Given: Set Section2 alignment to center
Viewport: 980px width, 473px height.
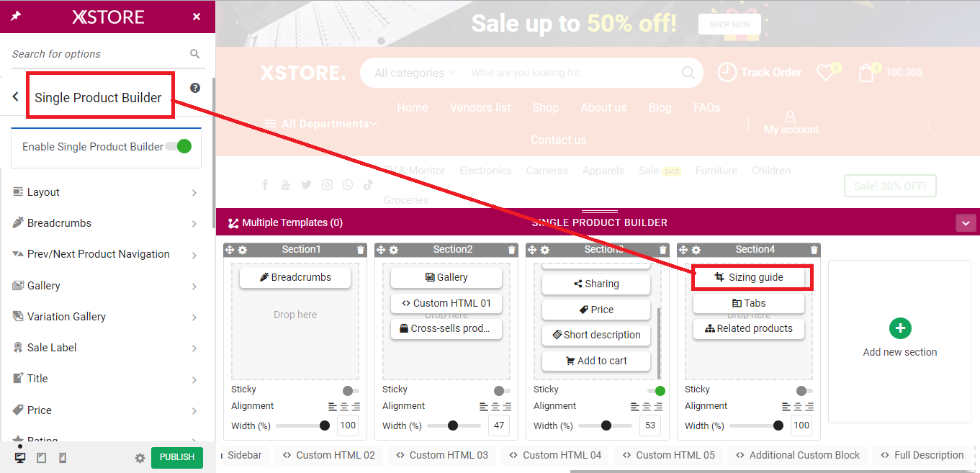Looking at the screenshot, I should (495, 407).
